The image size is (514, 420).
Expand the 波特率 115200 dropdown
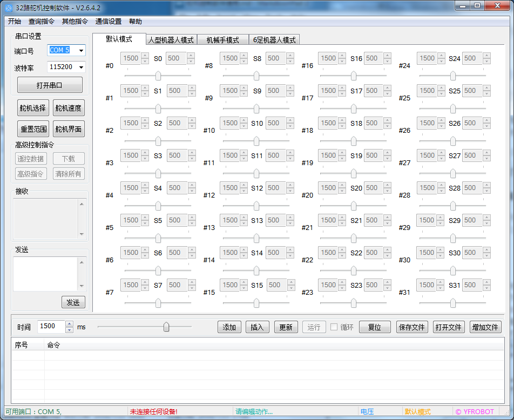click(x=81, y=67)
